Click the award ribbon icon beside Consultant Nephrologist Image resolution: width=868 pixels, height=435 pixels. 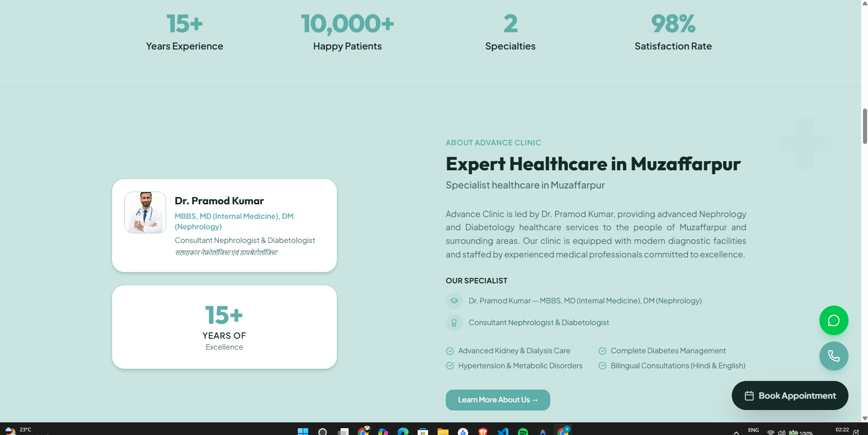pyautogui.click(x=454, y=322)
